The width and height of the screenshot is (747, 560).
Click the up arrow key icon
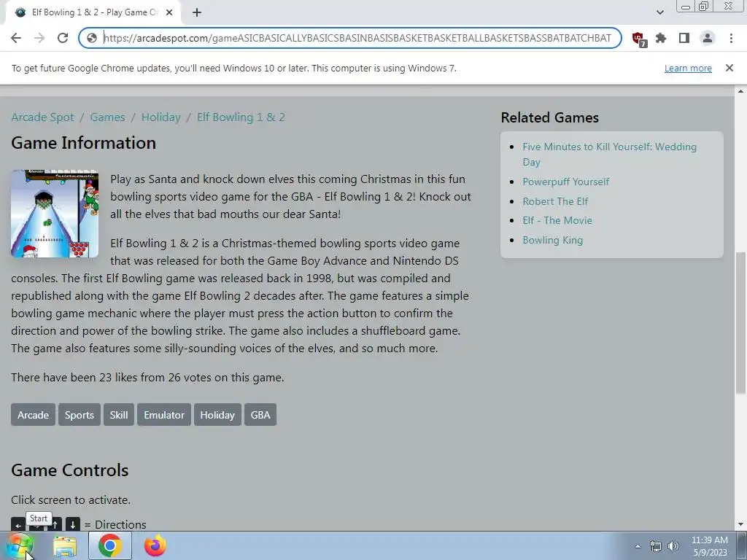pos(55,524)
